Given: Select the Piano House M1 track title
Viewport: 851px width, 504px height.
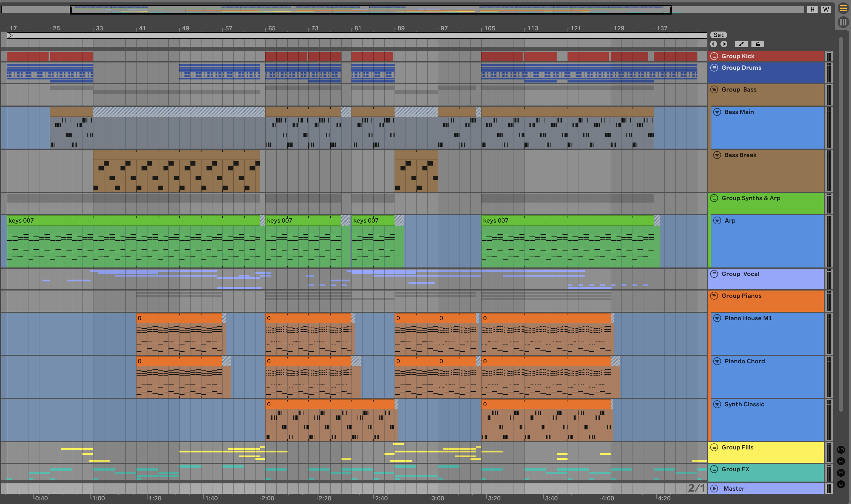Looking at the screenshot, I should tap(748, 318).
